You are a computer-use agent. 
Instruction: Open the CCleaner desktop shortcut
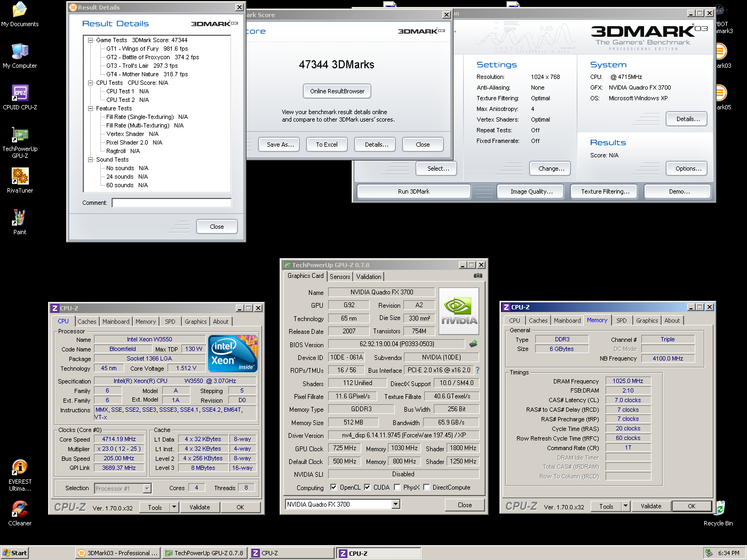20,514
